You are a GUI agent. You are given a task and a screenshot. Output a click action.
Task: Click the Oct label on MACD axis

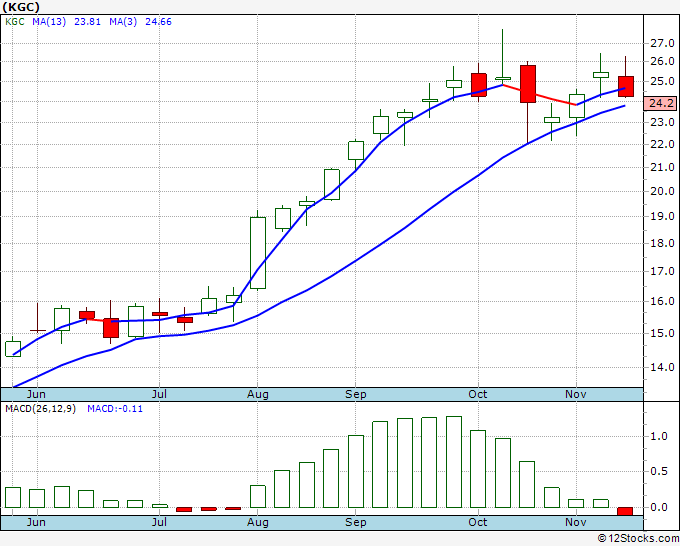477,522
